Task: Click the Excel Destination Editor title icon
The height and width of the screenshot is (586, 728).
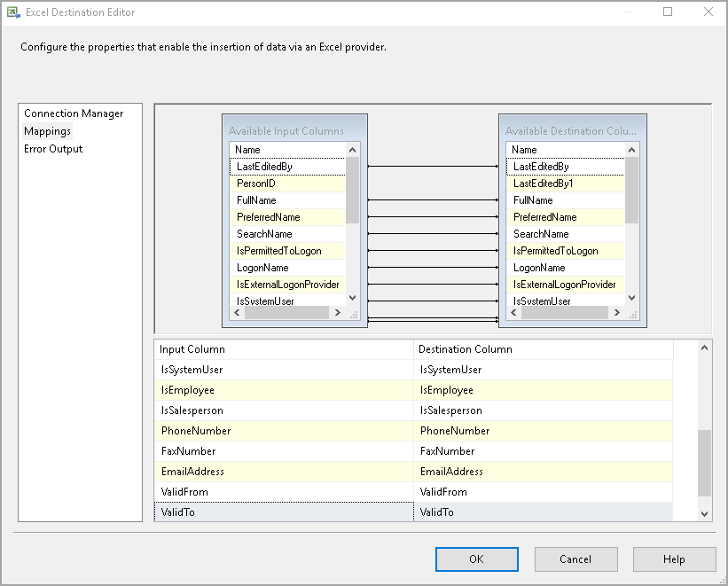Action: click(13, 12)
